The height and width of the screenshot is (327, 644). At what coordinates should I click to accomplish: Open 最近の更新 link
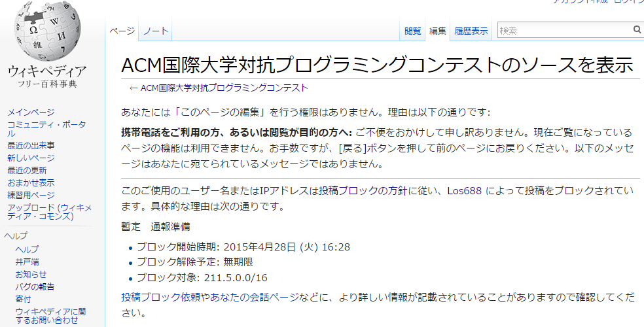pyautogui.click(x=27, y=170)
